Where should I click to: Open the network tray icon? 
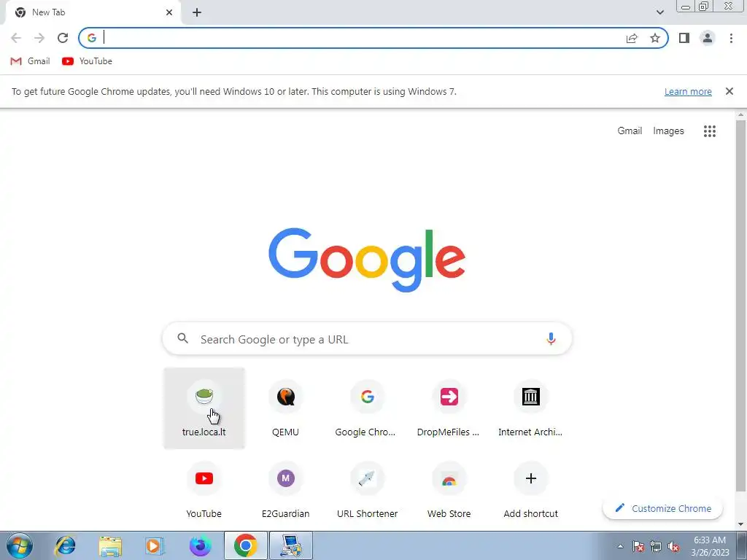click(x=656, y=547)
